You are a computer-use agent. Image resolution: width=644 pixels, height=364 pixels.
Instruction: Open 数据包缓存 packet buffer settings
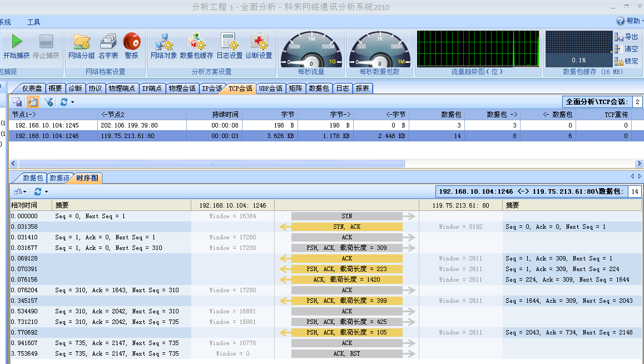coord(196,42)
